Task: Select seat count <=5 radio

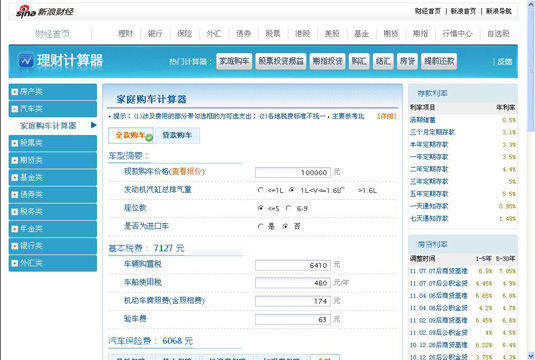Action: coord(261,208)
